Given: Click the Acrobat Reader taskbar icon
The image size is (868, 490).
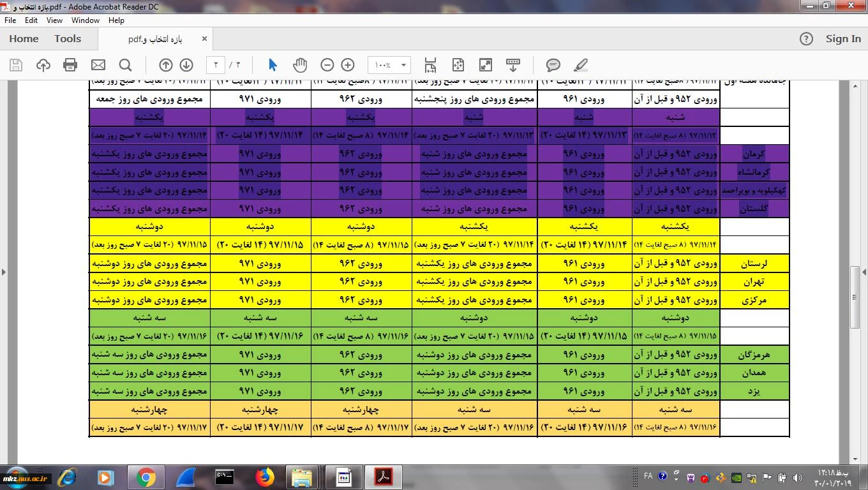Looking at the screenshot, I should [384, 477].
